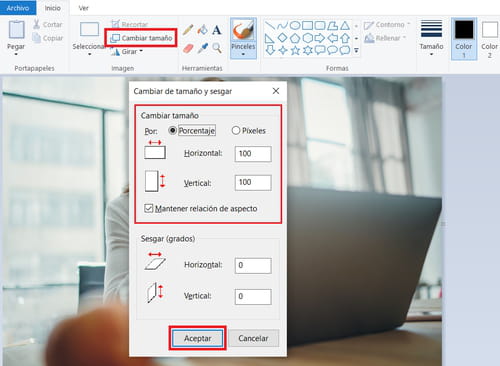Switch to the Inicio tab
The image size is (500, 366).
point(53,8)
